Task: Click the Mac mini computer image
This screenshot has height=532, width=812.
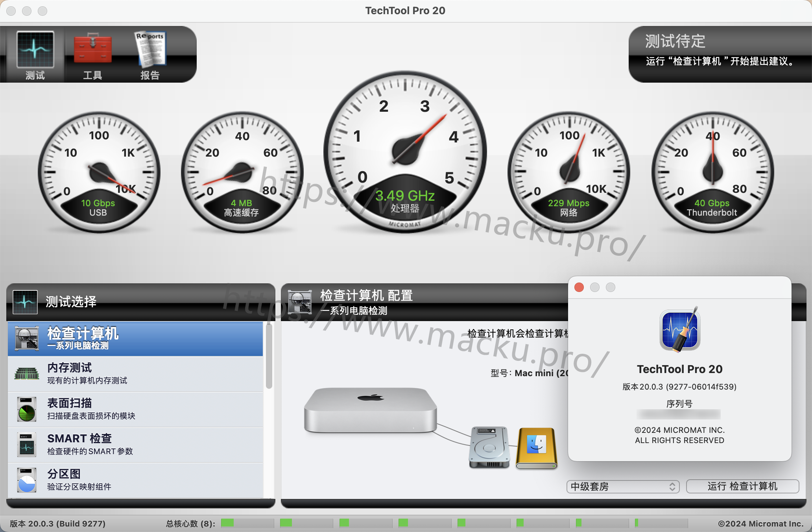Action: coord(371,410)
